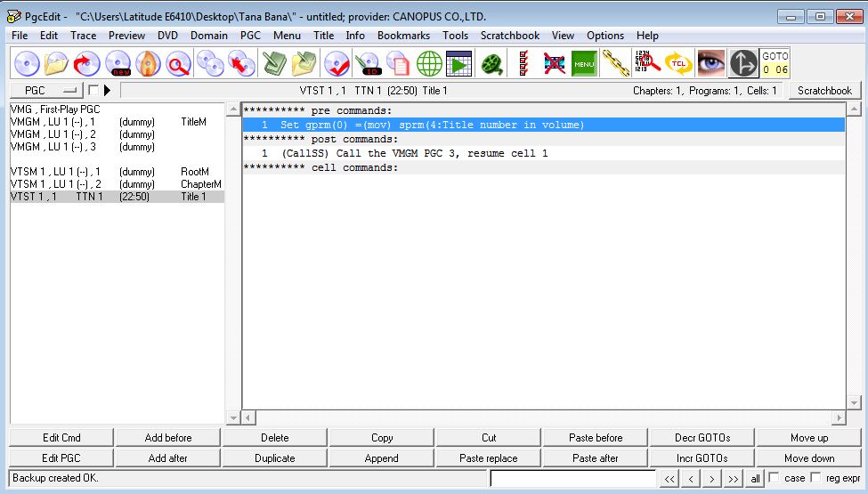Click the discs with red arrow icon
868x494 pixels.
[240, 63]
